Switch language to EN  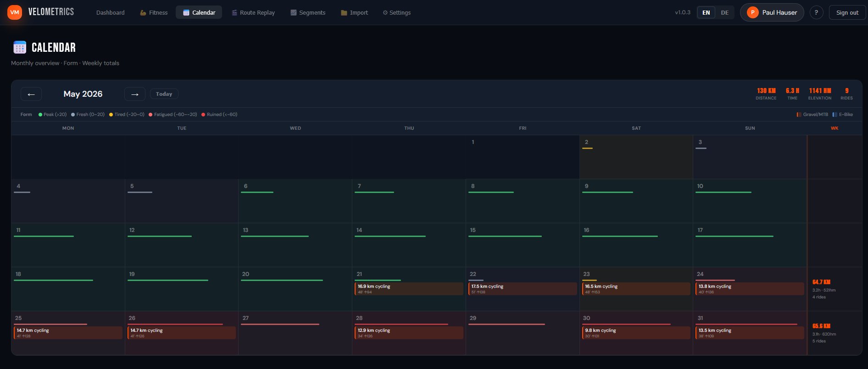pos(706,13)
